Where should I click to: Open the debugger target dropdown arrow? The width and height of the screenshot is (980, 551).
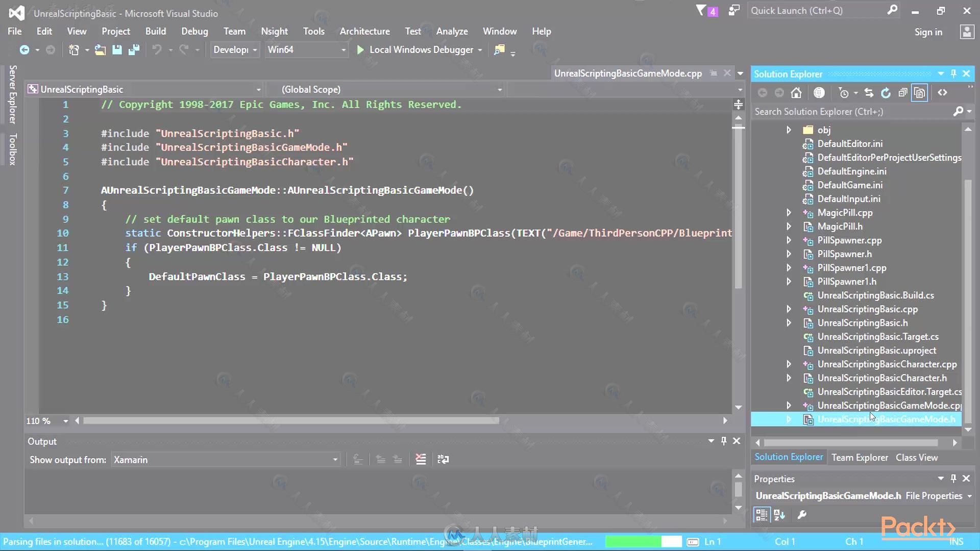[x=480, y=50]
